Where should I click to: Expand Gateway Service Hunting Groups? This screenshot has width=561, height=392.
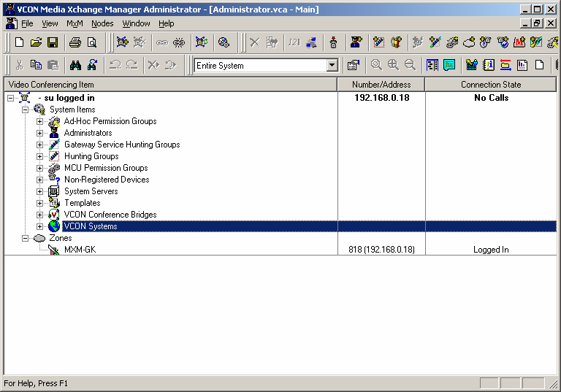tap(39, 145)
